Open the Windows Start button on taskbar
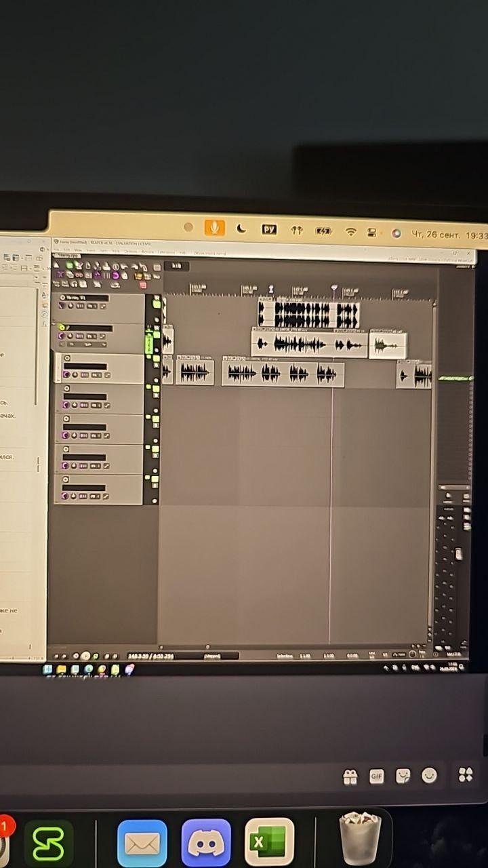Screen dimensions: 488x868 [49, 670]
